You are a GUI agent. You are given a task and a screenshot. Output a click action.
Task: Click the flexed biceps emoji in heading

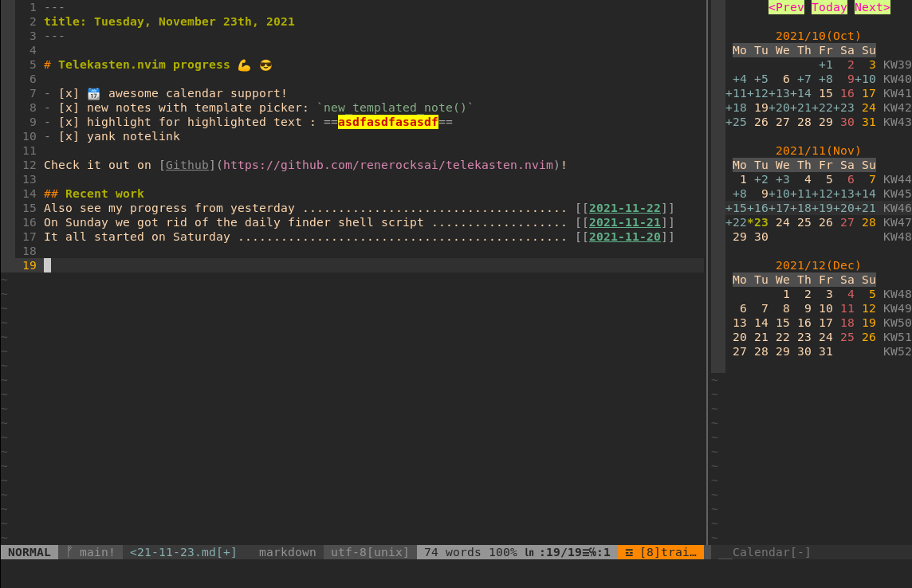[244, 65]
